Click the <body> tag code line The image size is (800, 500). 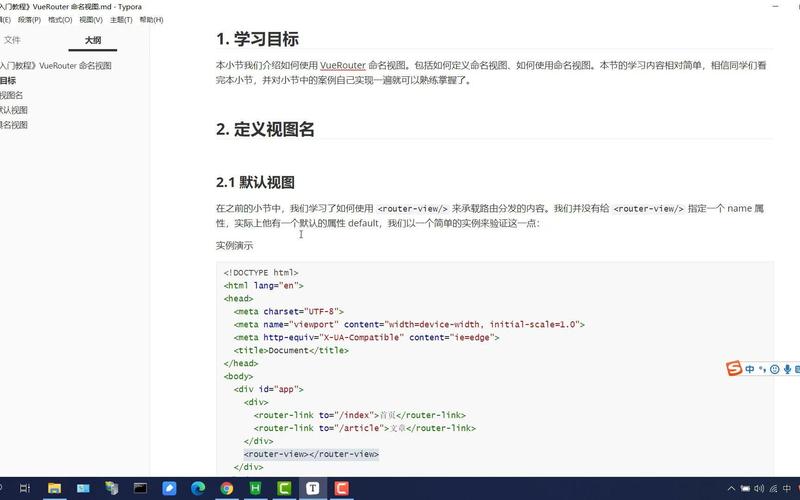[238, 376]
